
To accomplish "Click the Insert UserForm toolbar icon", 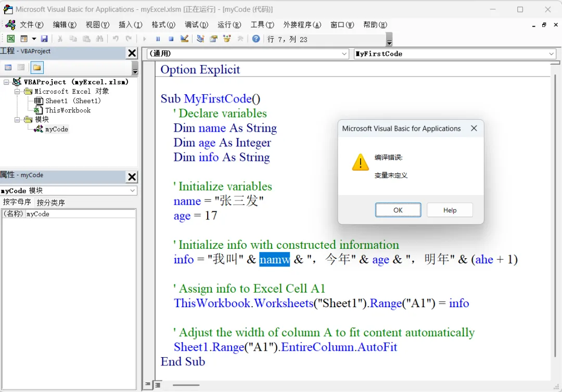I will (x=24, y=39).
